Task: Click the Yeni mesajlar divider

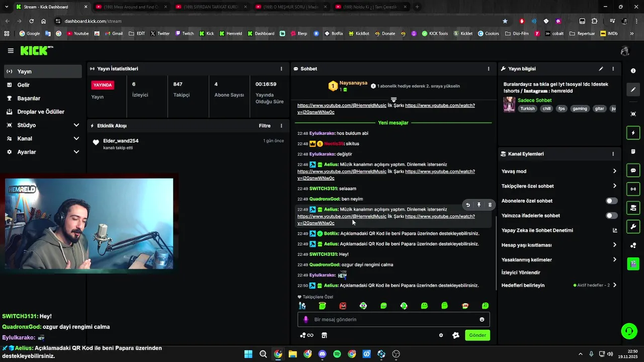Action: click(x=393, y=123)
